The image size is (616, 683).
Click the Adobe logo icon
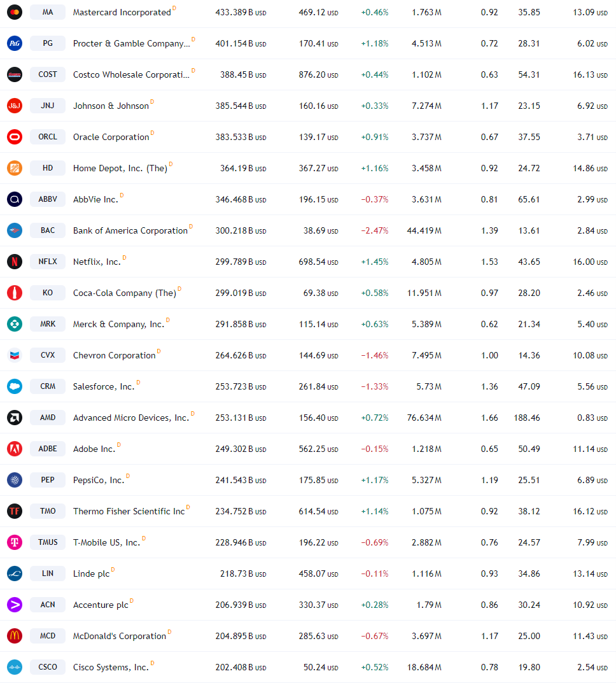click(x=15, y=449)
